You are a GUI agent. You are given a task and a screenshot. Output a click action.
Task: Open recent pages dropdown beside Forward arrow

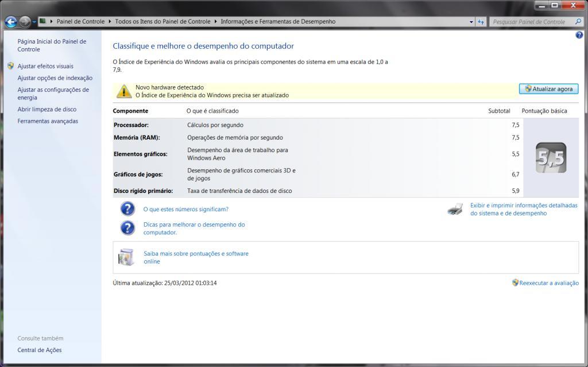click(34, 22)
